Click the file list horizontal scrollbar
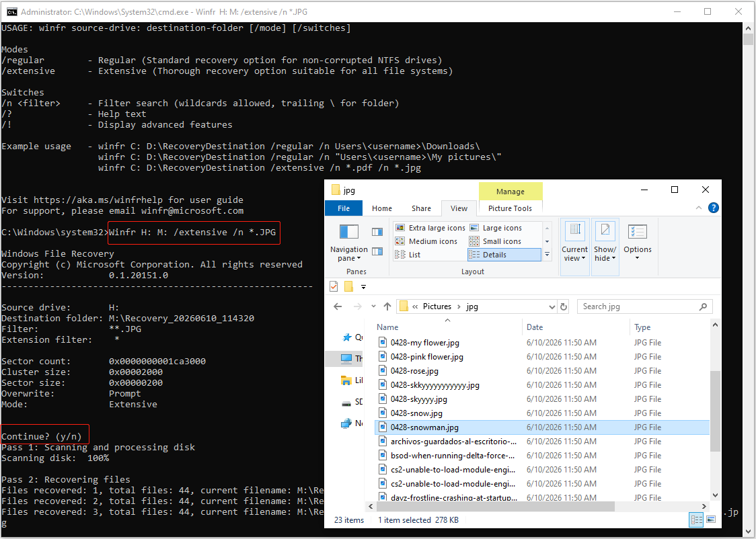 click(496, 506)
